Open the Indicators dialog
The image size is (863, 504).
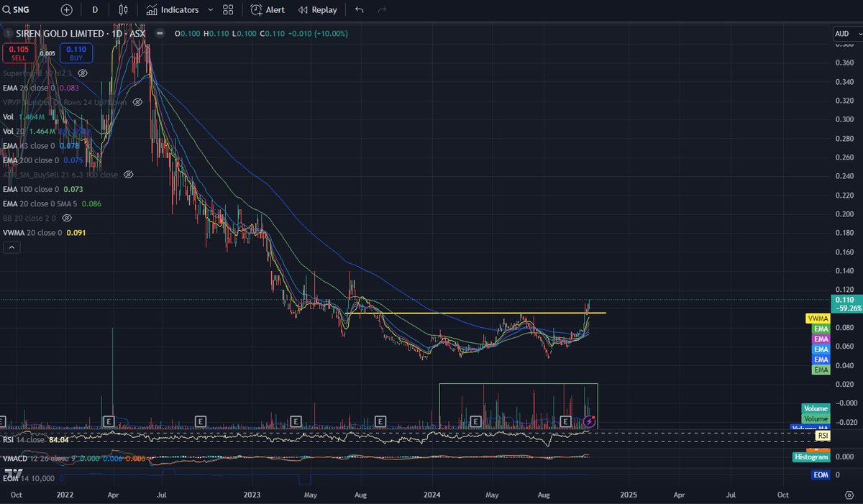tap(173, 10)
